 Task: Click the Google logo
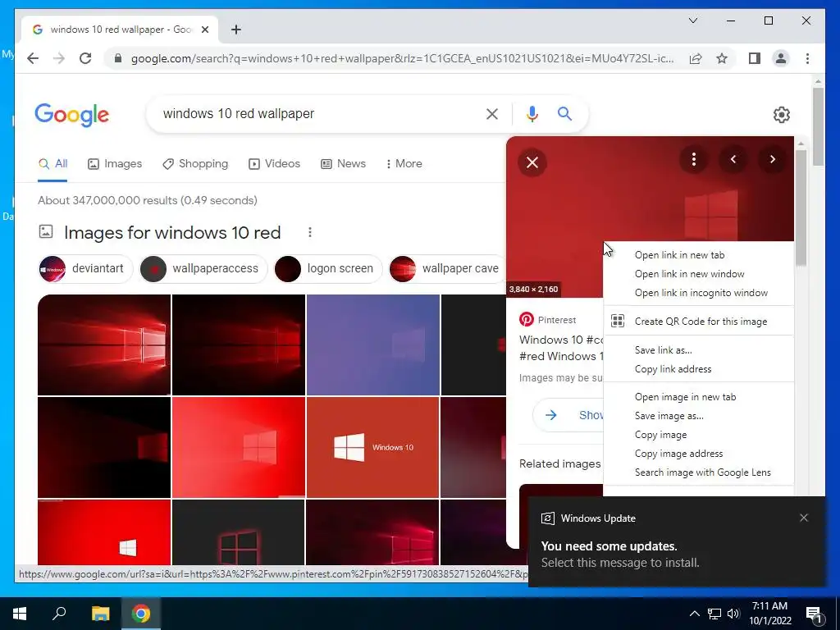point(72,115)
